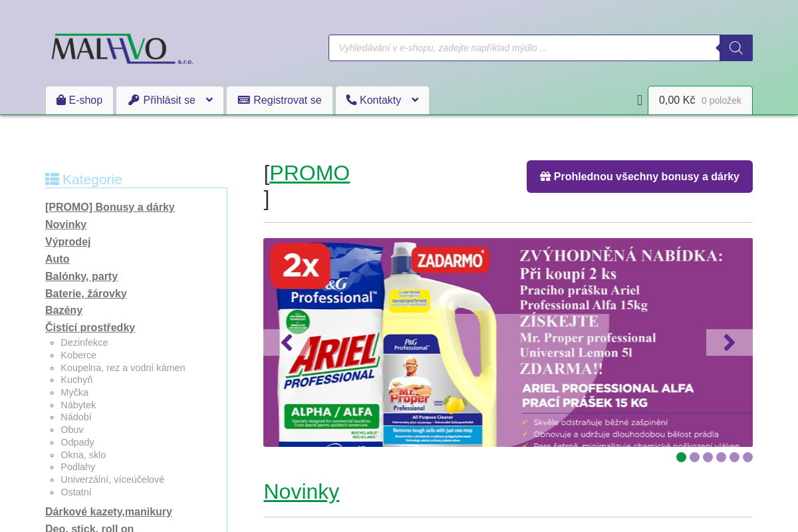Click the Ariel promo banner image
Screen dimensions: 798x532
click(x=508, y=342)
